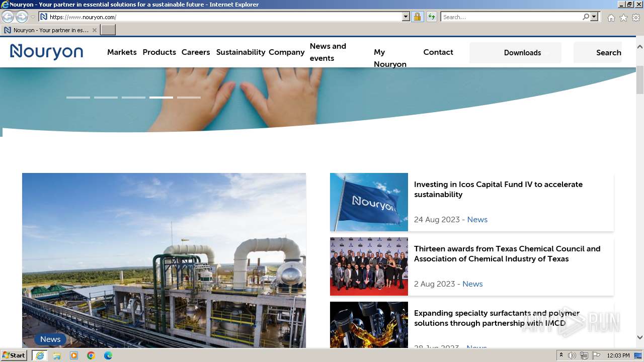The height and width of the screenshot is (362, 644).
Task: Select the first carousel slide indicator
Action: [78, 98]
